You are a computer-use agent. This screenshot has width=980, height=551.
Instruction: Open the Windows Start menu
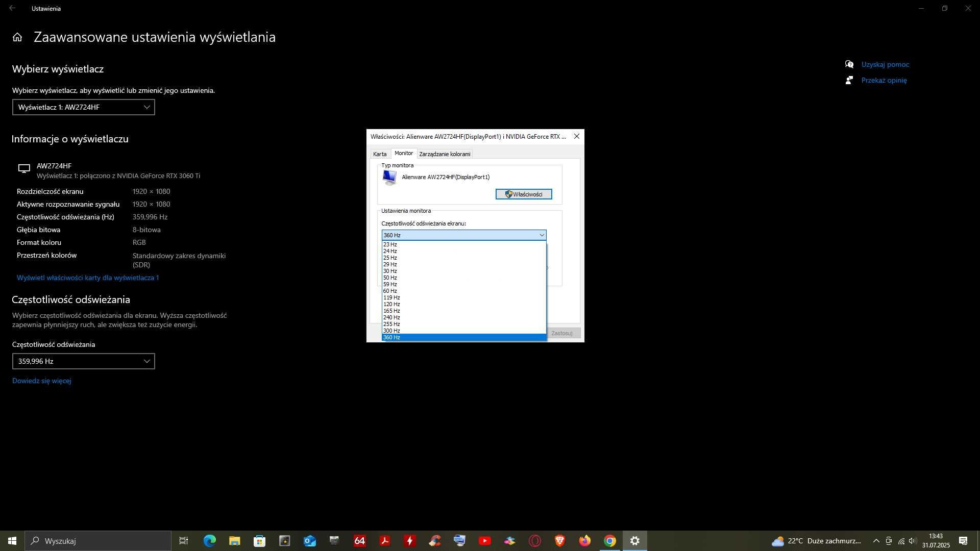click(12, 541)
